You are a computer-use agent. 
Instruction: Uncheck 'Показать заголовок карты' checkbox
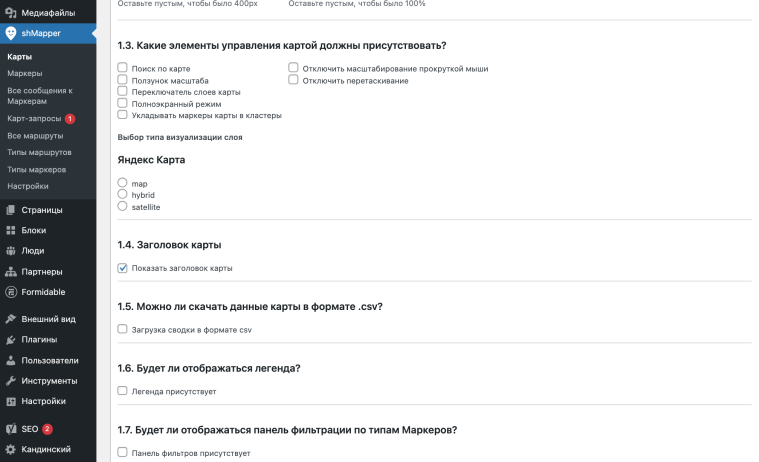click(x=123, y=268)
